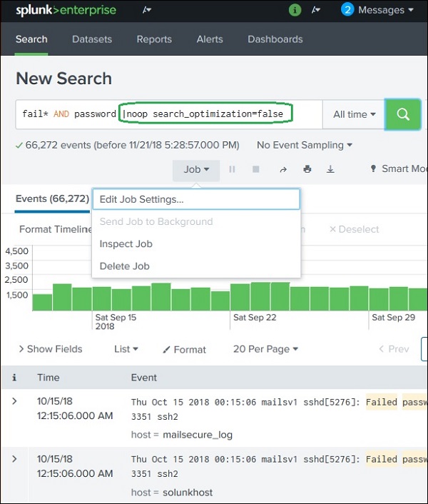Click the green info icon in header
Screen dimensions: 428x504
pyautogui.click(x=295, y=10)
